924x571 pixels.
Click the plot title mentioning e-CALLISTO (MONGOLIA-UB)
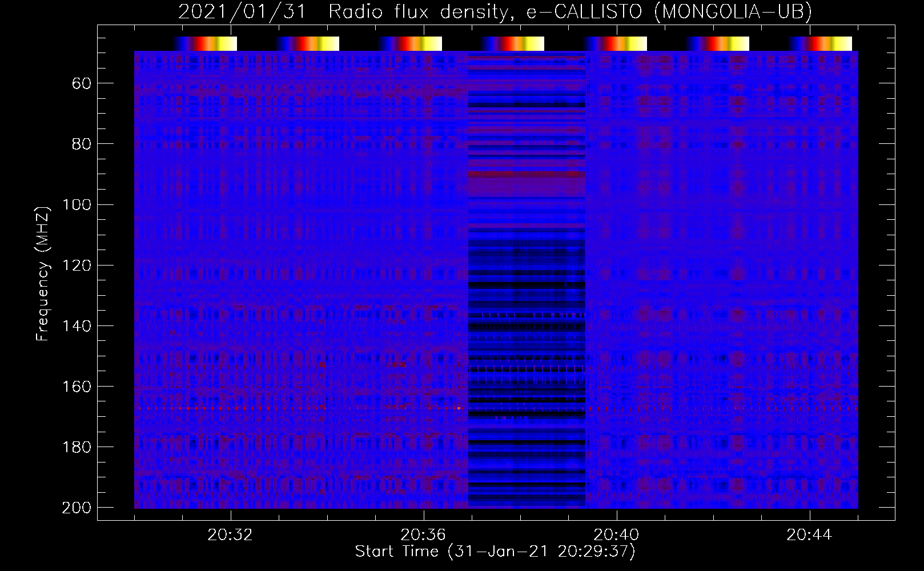[x=495, y=11]
